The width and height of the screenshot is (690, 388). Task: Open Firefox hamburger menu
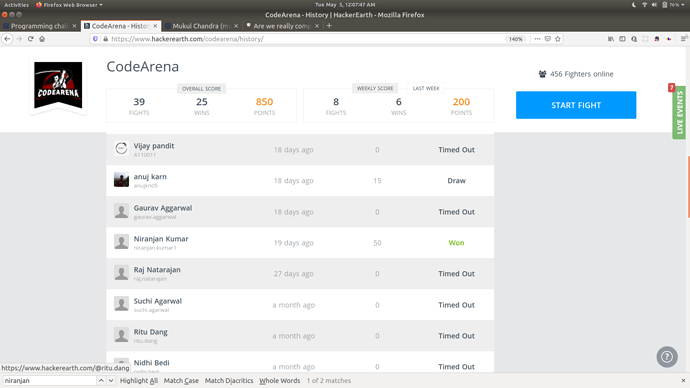tap(684, 39)
